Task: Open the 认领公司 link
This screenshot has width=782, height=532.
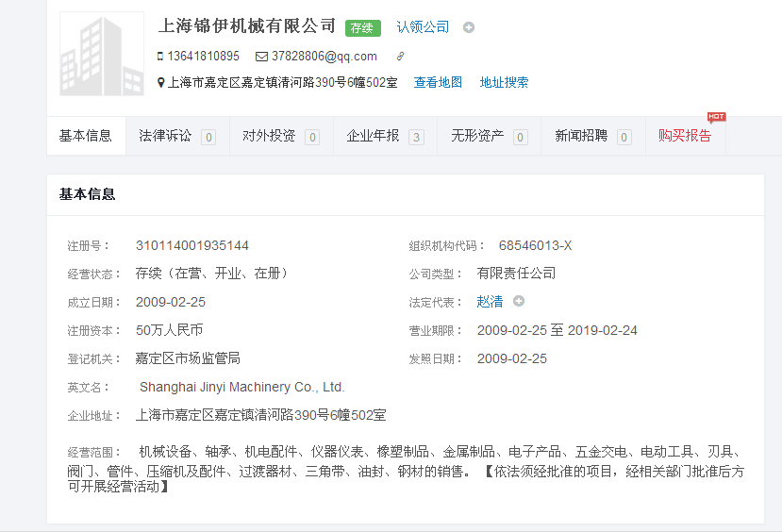Action: coord(423,27)
